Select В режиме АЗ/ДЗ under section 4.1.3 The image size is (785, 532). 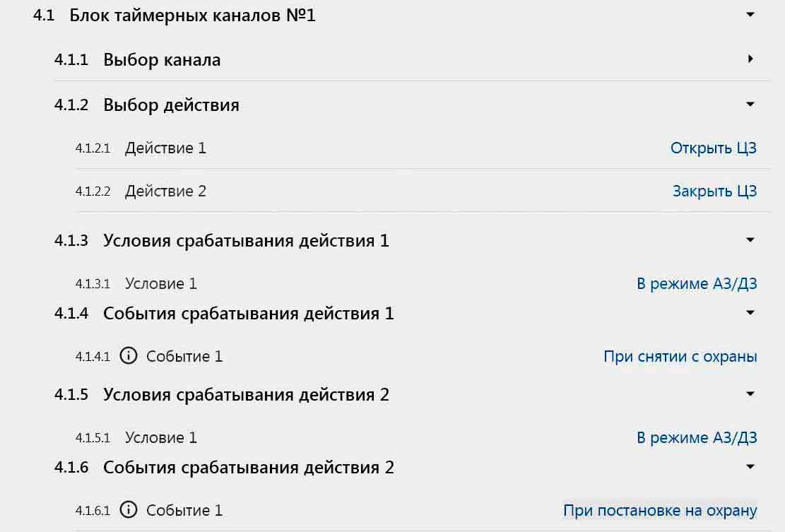[x=697, y=284]
